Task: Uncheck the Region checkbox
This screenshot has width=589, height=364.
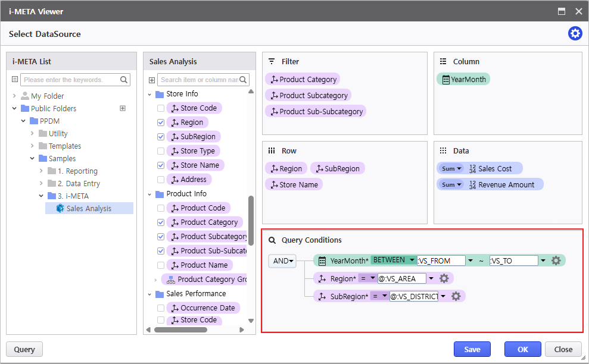Action: [161, 123]
